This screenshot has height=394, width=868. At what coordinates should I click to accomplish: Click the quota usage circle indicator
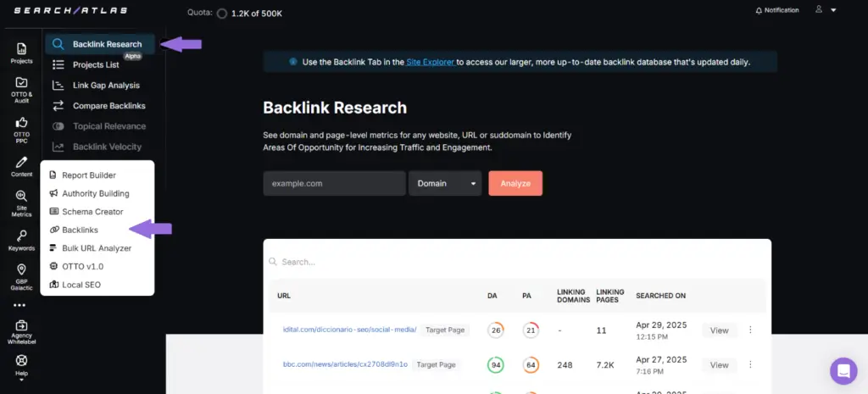221,14
